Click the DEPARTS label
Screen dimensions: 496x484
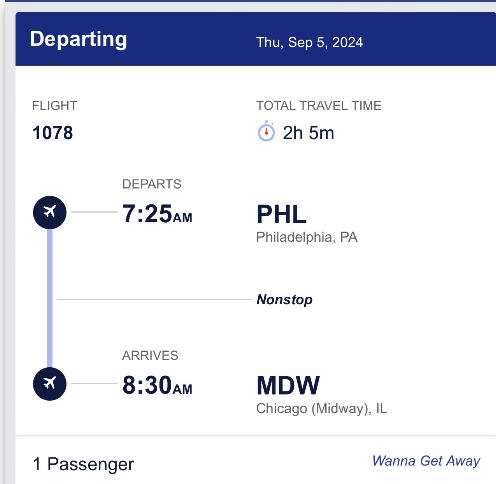pos(152,184)
